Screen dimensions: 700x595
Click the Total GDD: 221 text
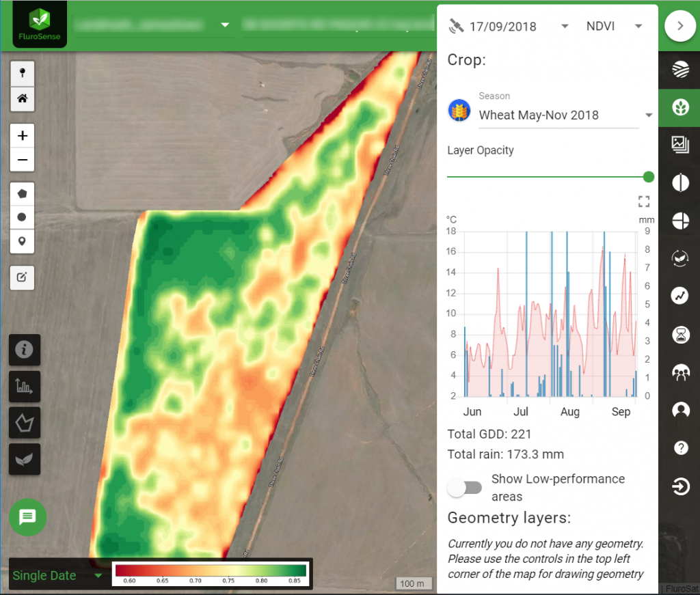pos(489,434)
